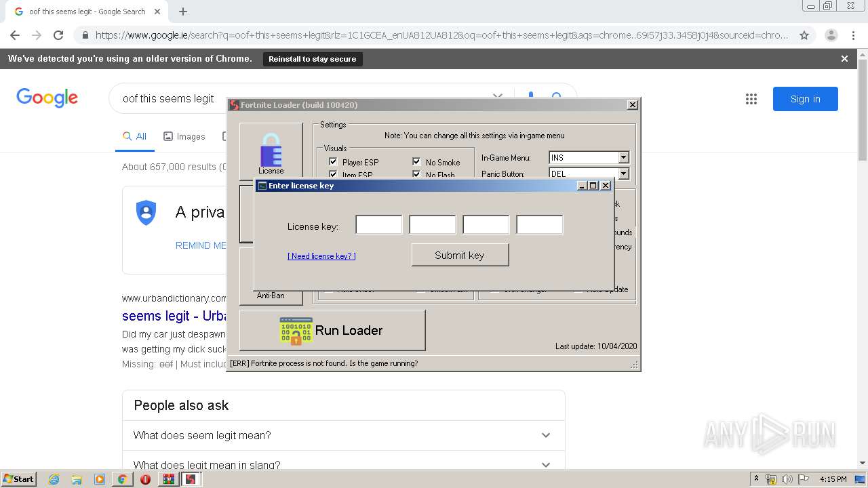The image size is (868, 488).
Task: Bookmark this page with the star icon
Action: click(804, 35)
